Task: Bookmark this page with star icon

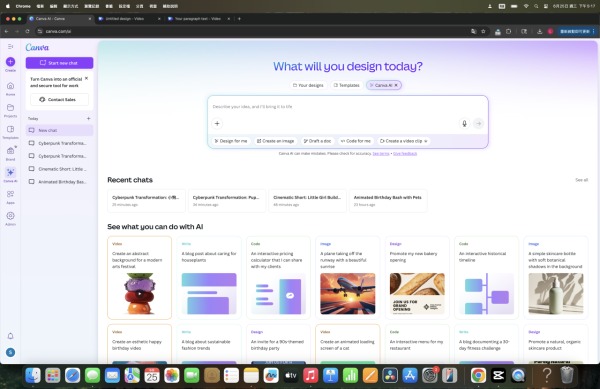Action: point(483,31)
